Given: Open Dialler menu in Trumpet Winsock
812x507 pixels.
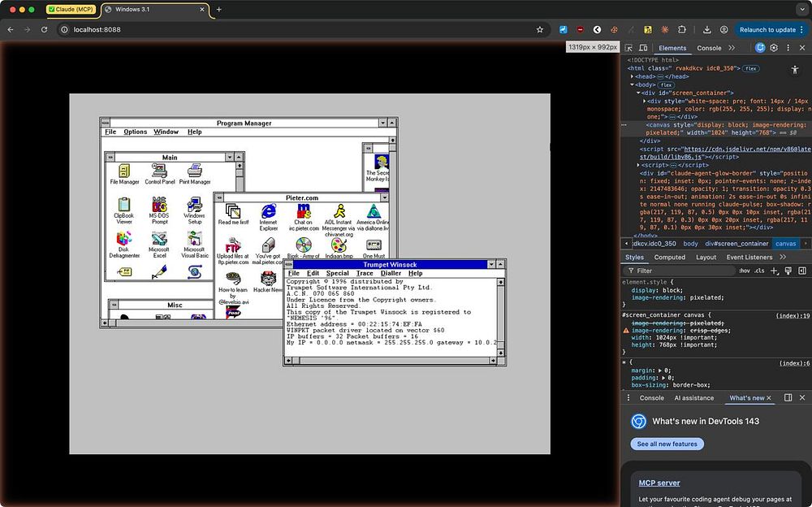Looking at the screenshot, I should (391, 274).
